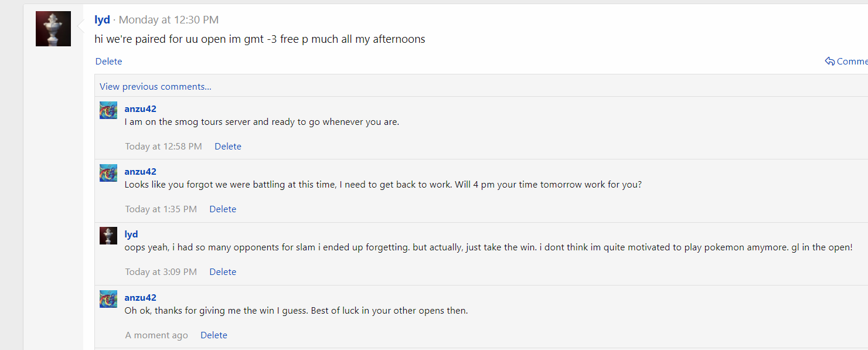Click the 'A moment ago' timestamp
Image resolution: width=868 pixels, height=350 pixels.
[x=156, y=335]
